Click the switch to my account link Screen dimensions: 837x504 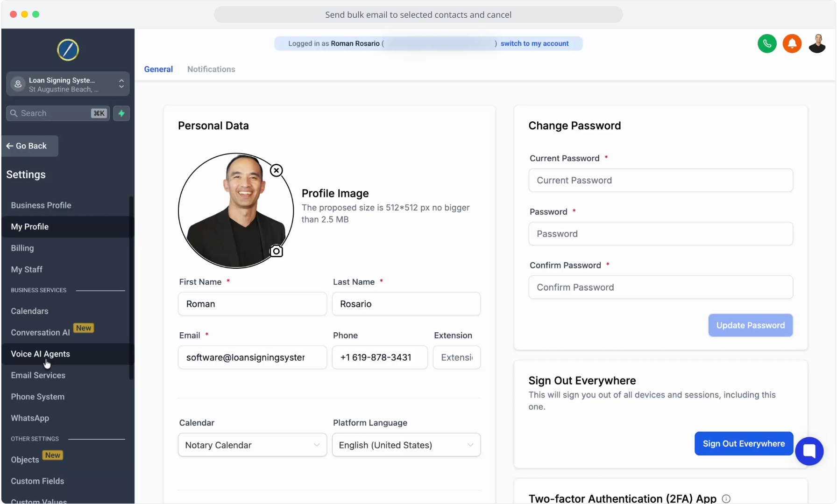(x=534, y=43)
